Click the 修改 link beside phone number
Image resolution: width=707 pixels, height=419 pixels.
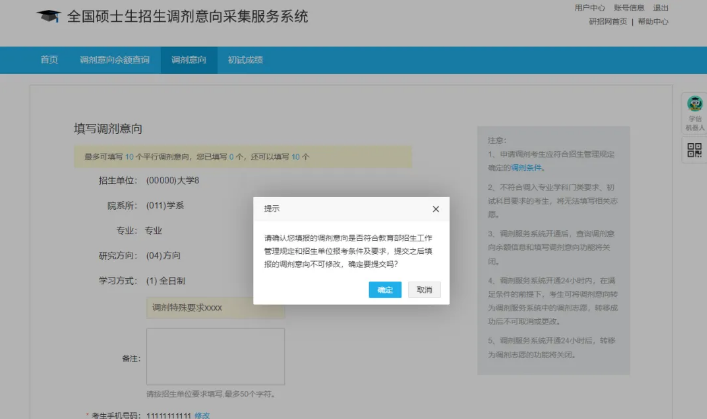202,414
